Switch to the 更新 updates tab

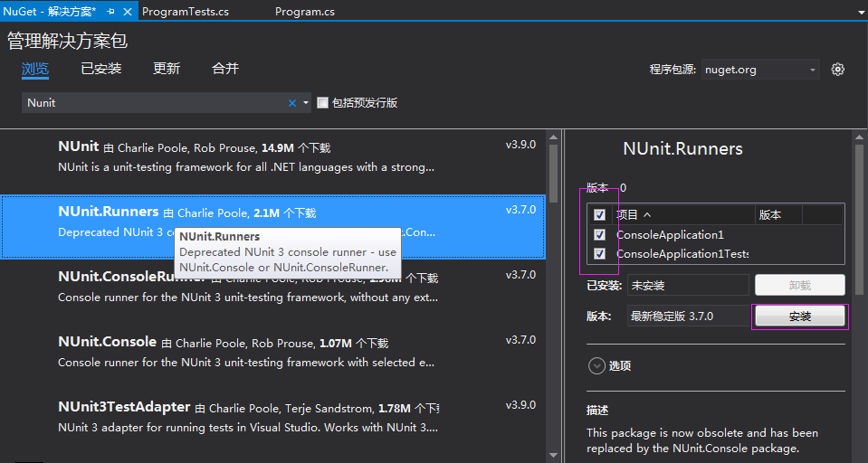166,69
